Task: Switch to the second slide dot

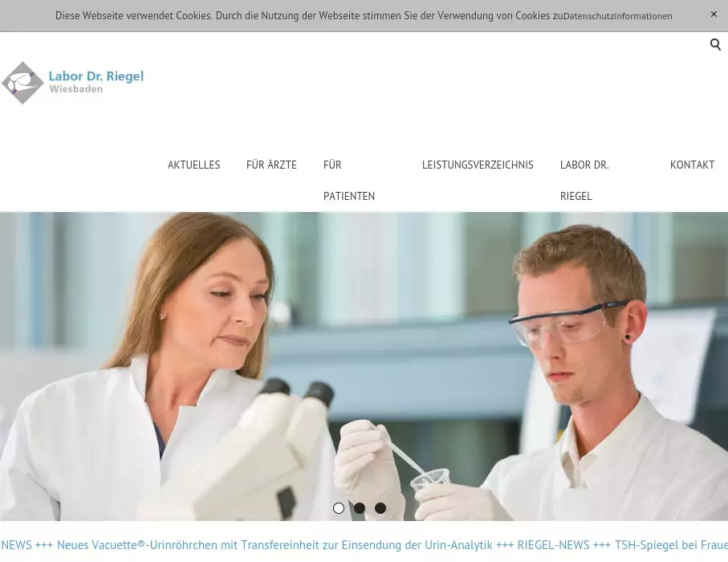Action: click(360, 508)
